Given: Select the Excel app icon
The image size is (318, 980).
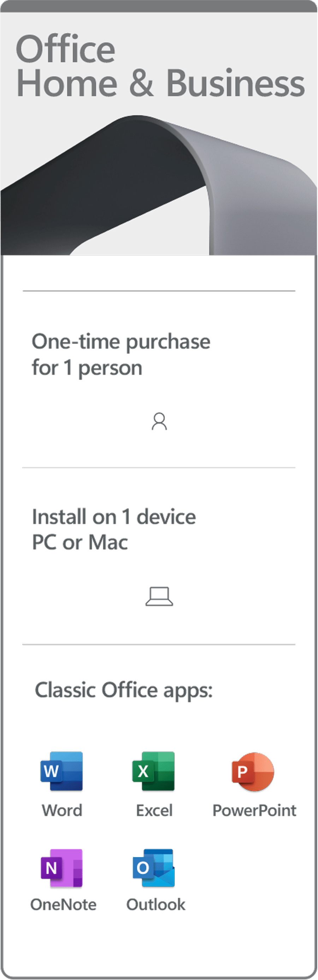Looking at the screenshot, I should click(x=154, y=771).
